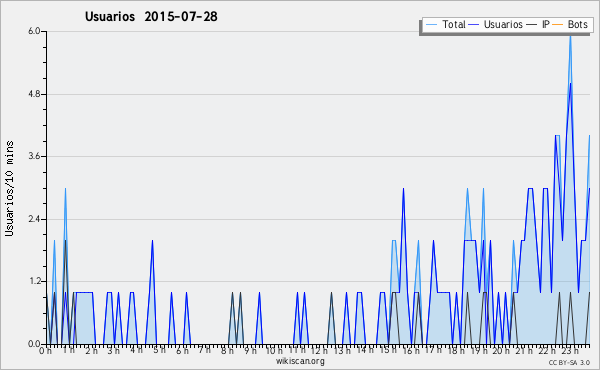Click the x-axis label '17 h'
The image size is (600, 370).
pyautogui.click(x=433, y=350)
